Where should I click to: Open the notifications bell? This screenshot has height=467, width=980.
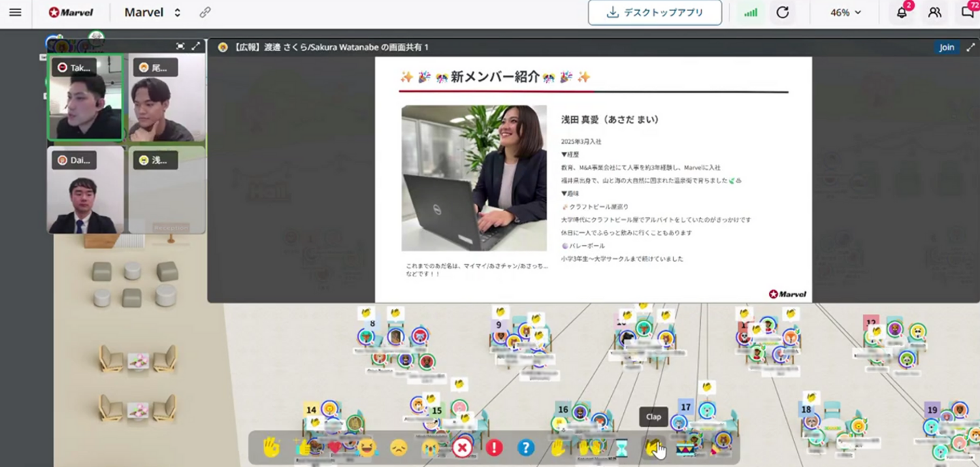(x=902, y=12)
